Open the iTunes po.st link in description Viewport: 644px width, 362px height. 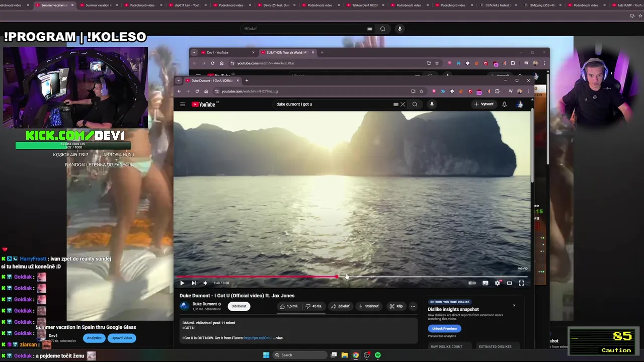click(x=258, y=338)
